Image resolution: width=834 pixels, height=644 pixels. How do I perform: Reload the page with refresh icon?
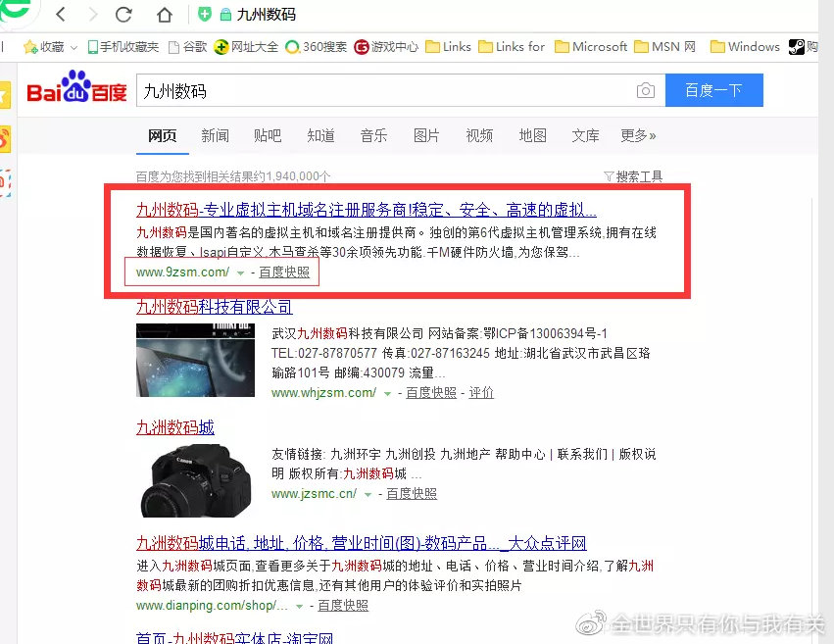tap(123, 15)
